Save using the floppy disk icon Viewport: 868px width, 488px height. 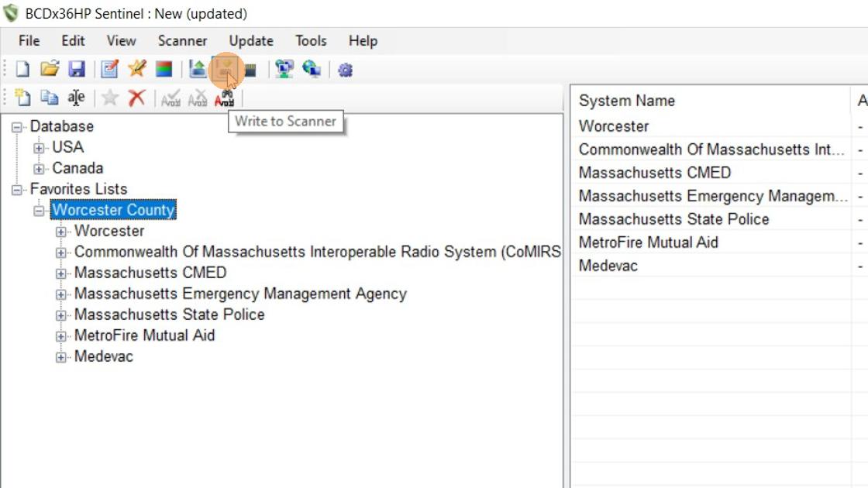(x=77, y=69)
